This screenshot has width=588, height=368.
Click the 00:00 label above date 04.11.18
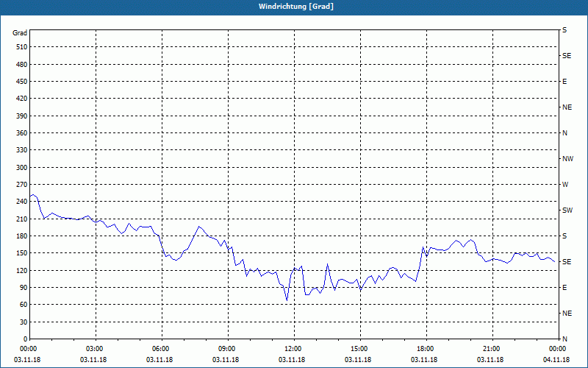[x=558, y=349]
